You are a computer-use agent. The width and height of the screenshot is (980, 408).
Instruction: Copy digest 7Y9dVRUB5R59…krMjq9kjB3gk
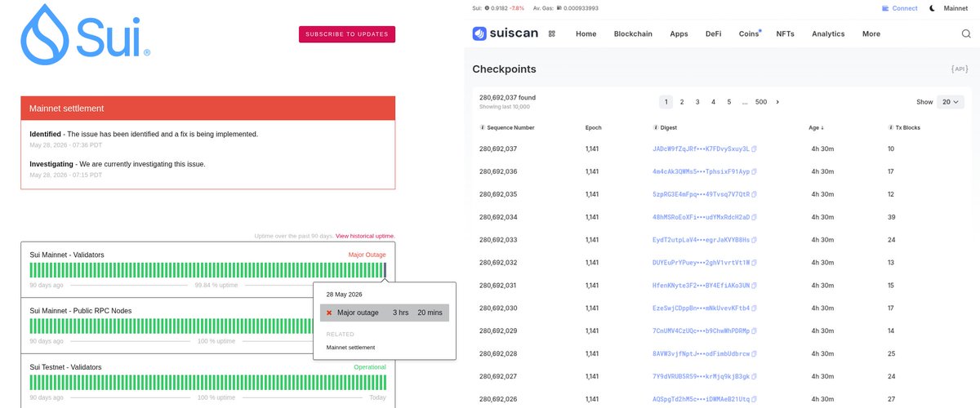click(754, 377)
